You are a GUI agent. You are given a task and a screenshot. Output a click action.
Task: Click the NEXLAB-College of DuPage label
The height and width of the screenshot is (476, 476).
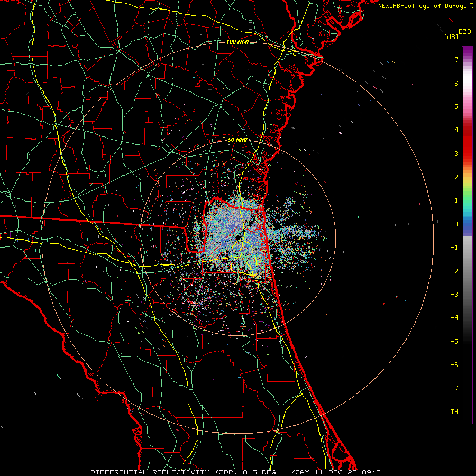click(423, 6)
